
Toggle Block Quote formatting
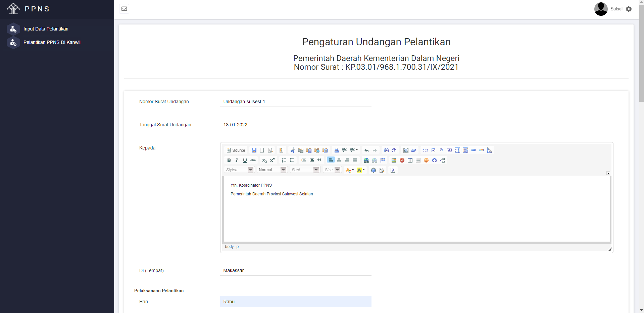(x=319, y=160)
